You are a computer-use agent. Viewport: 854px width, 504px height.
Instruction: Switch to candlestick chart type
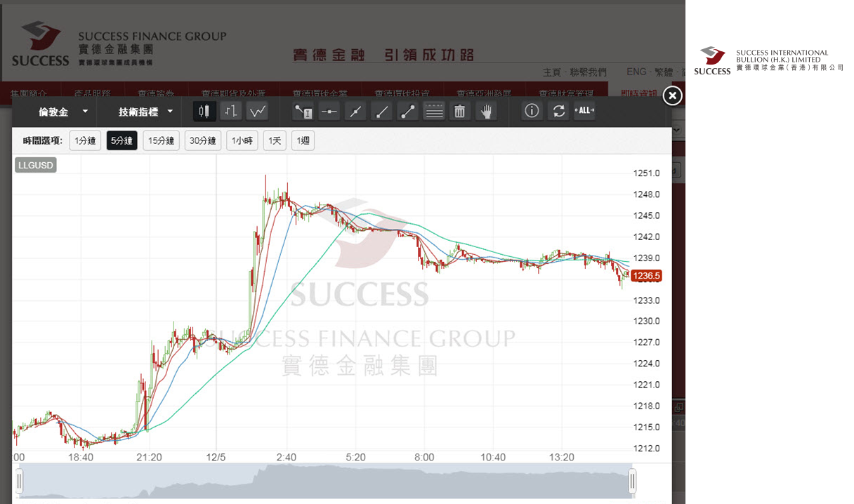[x=204, y=111]
